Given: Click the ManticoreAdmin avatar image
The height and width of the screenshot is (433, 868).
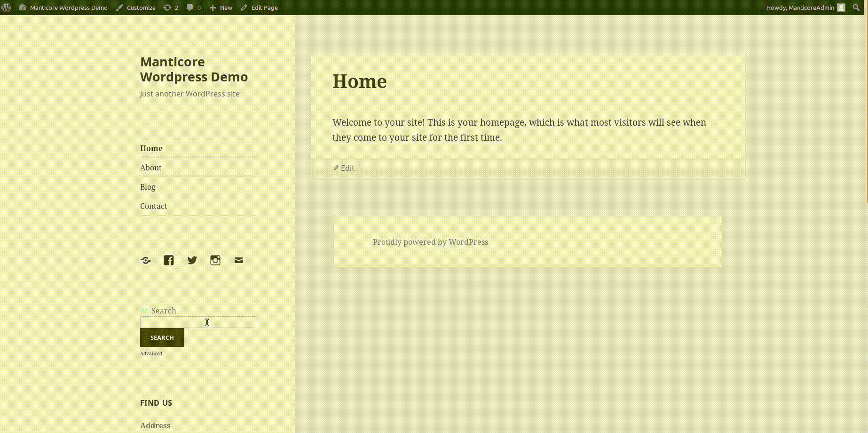Looking at the screenshot, I should (x=841, y=8).
